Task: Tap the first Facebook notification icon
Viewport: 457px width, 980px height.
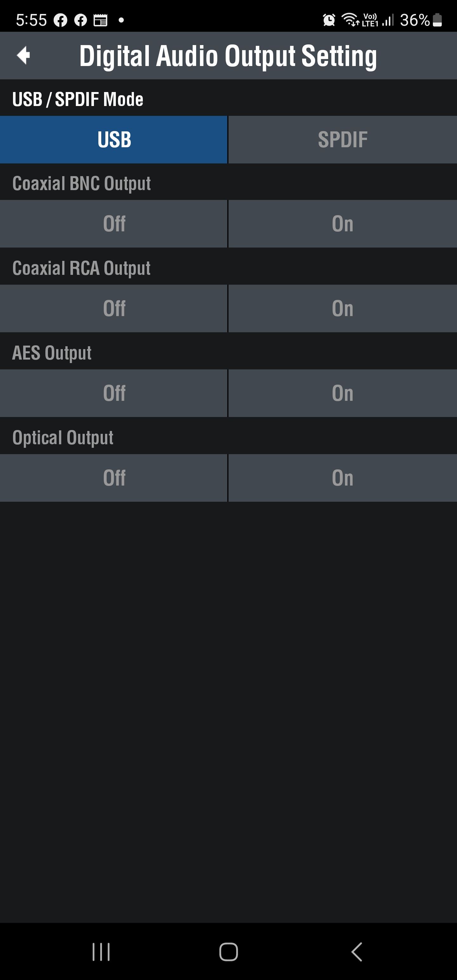Action: [60, 20]
